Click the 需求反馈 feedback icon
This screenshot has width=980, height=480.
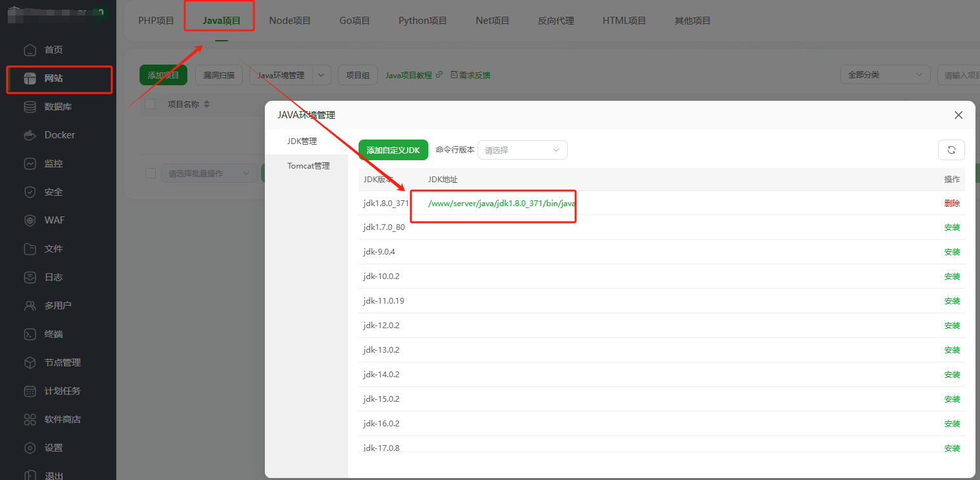[x=454, y=74]
